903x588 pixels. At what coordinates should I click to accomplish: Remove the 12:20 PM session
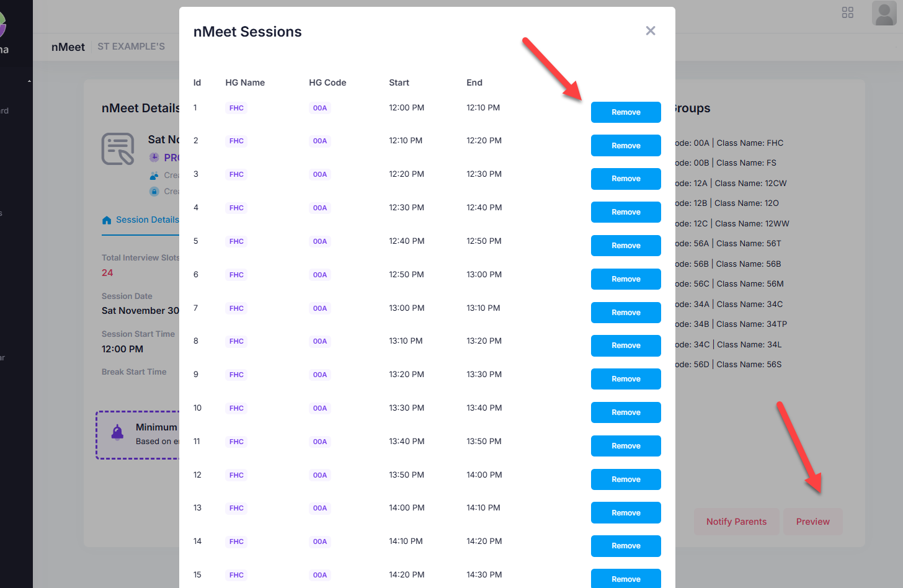[x=625, y=179]
